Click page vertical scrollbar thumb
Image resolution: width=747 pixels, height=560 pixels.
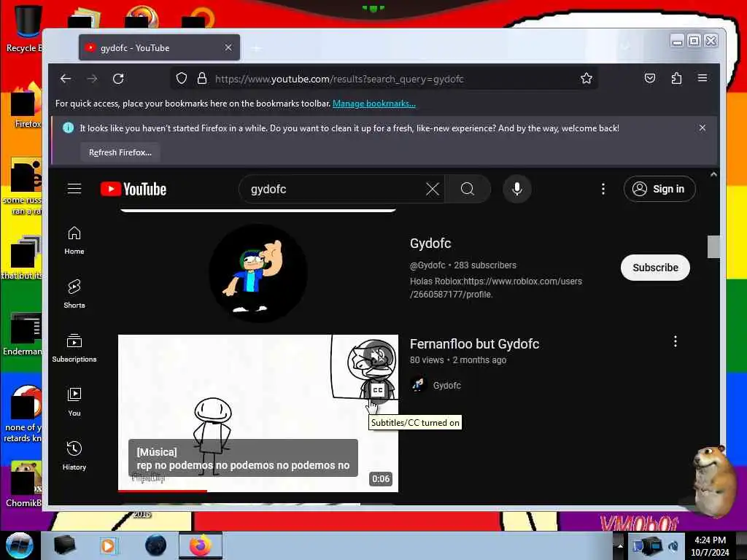coord(713,246)
